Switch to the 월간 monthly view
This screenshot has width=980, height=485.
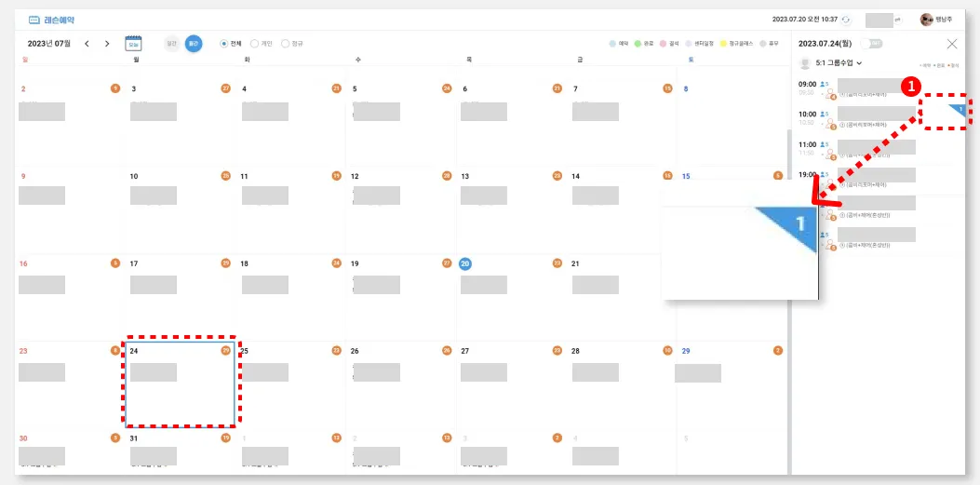[193, 44]
